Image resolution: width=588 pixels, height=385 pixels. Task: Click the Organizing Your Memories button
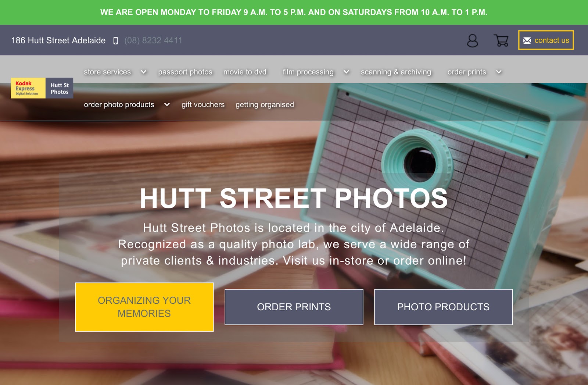[144, 307]
